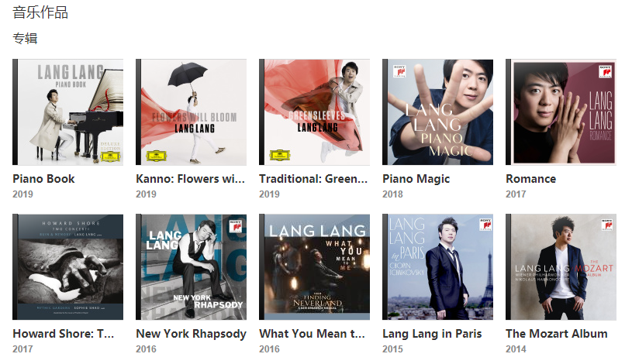This screenshot has height=364, width=632.
Task: Click the Piano Magic title text
Action: click(416, 179)
